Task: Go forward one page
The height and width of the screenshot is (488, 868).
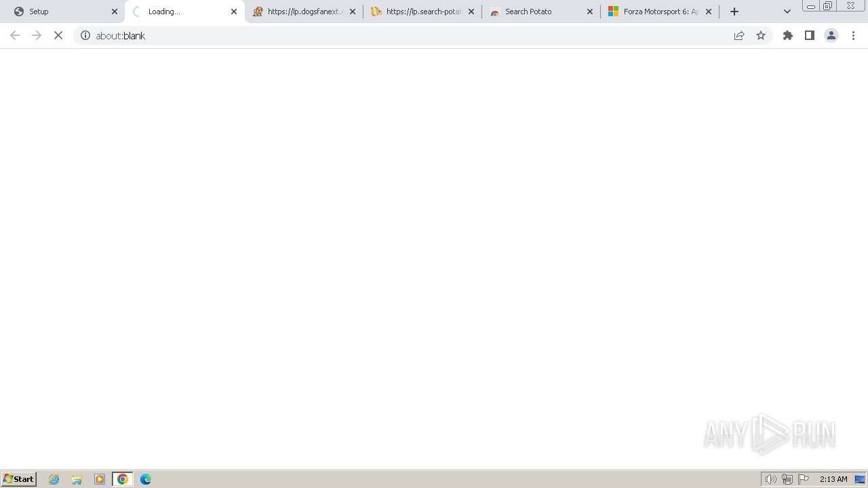Action: point(37,35)
